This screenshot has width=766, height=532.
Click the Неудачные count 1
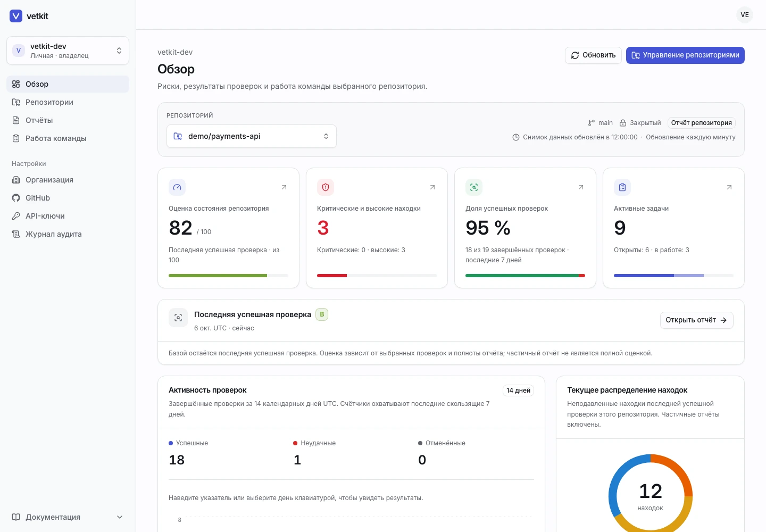click(297, 460)
